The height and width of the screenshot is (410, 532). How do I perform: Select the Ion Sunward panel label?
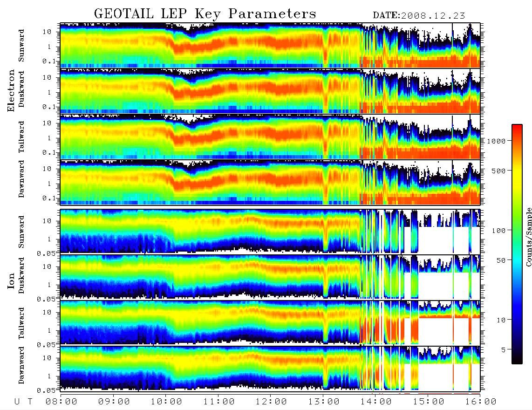[21, 232]
